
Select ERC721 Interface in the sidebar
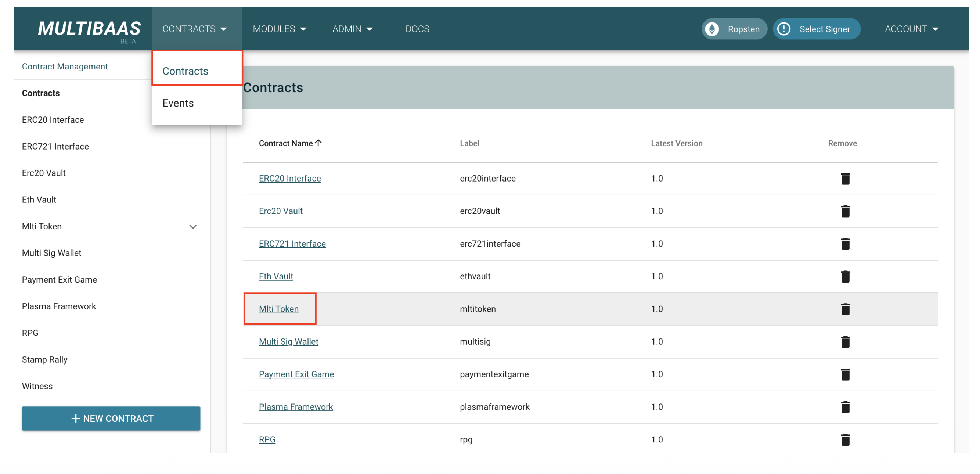tap(55, 147)
